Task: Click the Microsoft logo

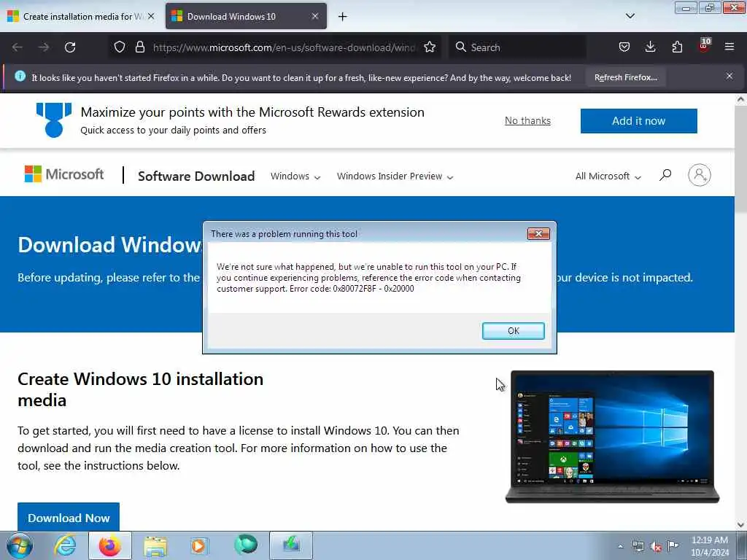Action: point(64,174)
